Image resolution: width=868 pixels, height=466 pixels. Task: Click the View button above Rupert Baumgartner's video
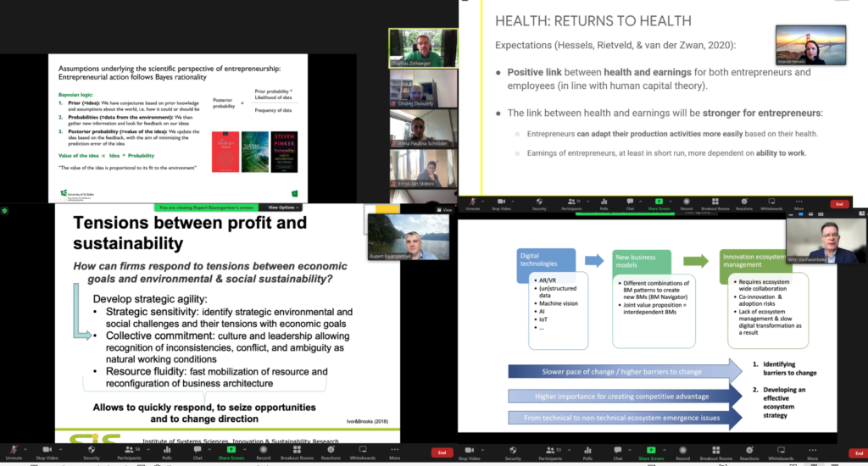coord(444,210)
